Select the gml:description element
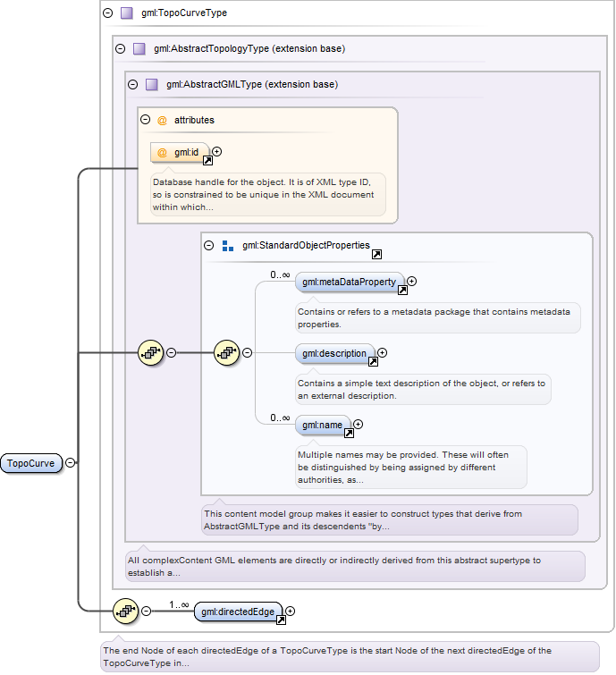The image size is (616, 675). click(335, 353)
